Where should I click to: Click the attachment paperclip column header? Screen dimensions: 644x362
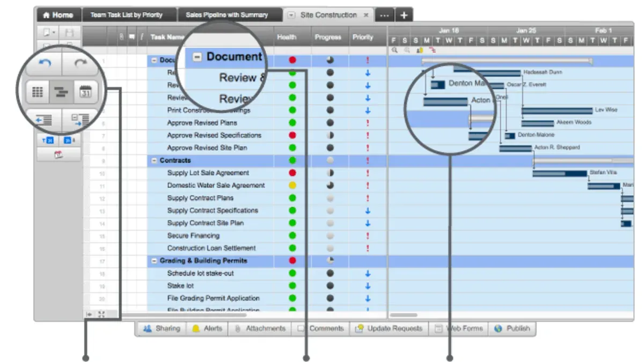click(121, 37)
